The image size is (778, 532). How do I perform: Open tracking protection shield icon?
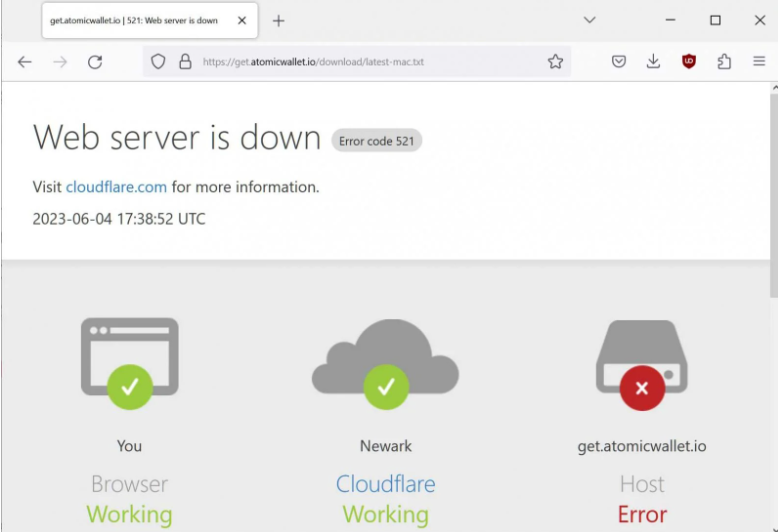(x=158, y=62)
